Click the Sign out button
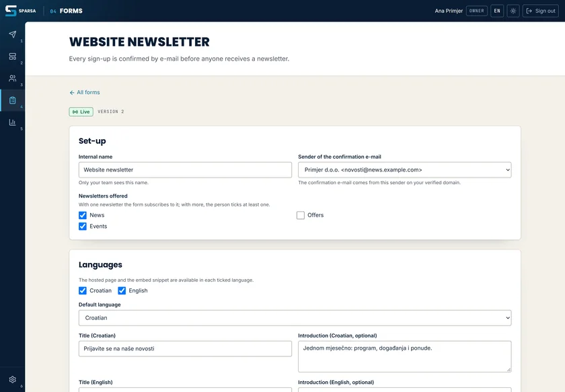 click(541, 11)
